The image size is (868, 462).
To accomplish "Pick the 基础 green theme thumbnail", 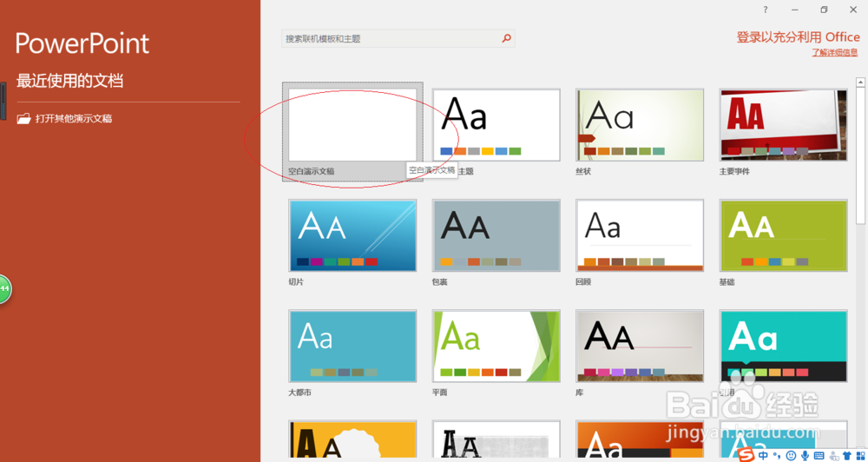I will click(x=783, y=235).
